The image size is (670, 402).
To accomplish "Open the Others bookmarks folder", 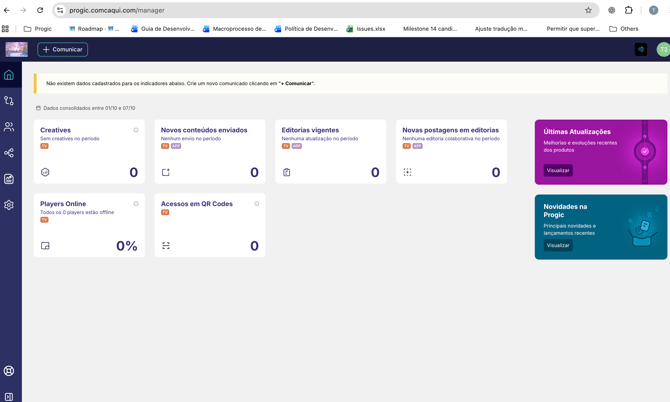I will [x=624, y=29].
